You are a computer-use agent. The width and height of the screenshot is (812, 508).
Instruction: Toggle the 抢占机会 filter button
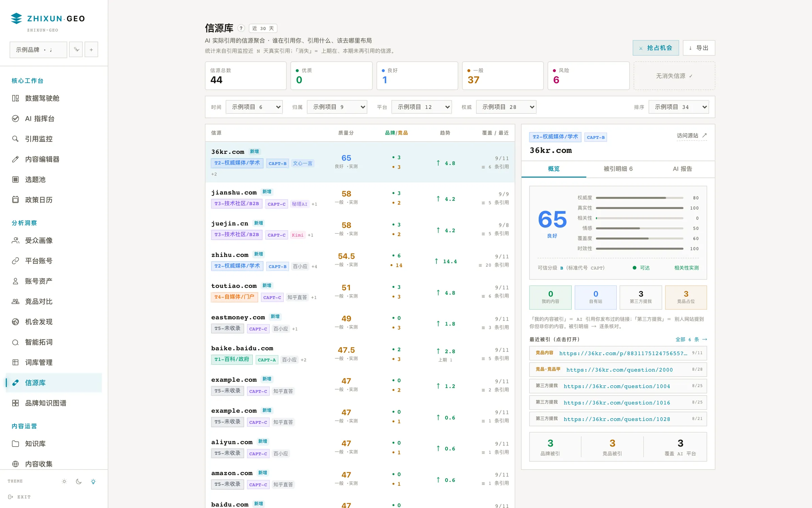pyautogui.click(x=656, y=48)
